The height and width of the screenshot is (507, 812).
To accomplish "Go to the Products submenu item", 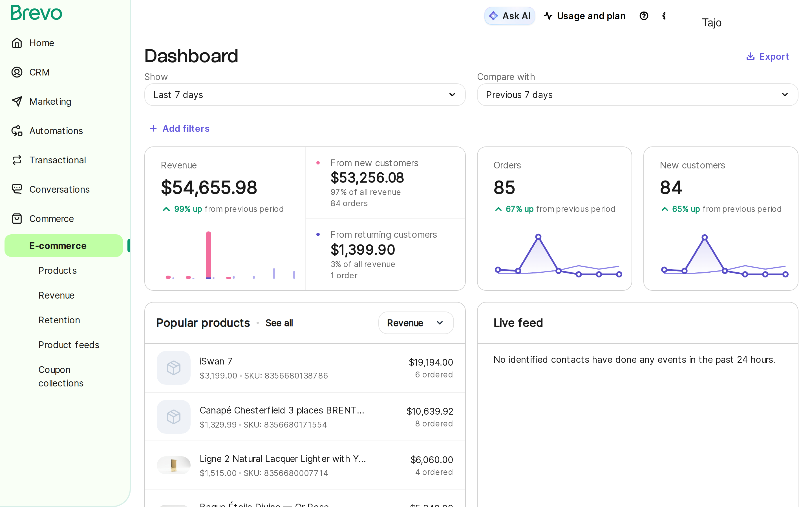I will [x=58, y=270].
